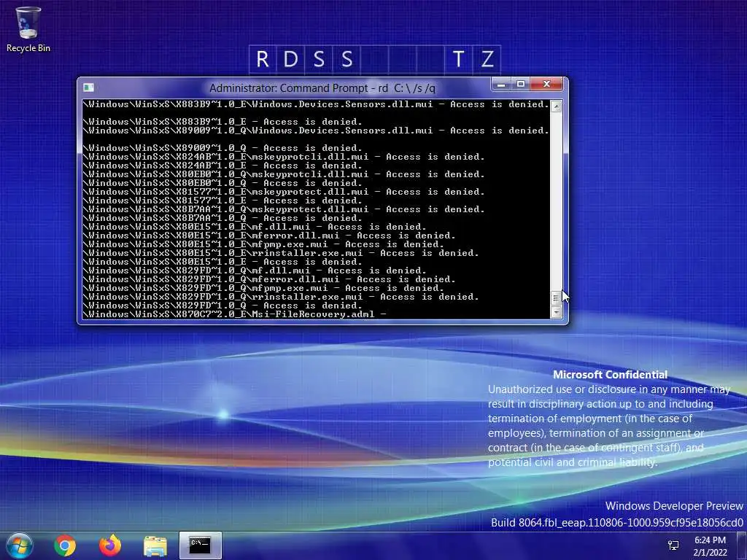Click the Windows Start orb

20,545
